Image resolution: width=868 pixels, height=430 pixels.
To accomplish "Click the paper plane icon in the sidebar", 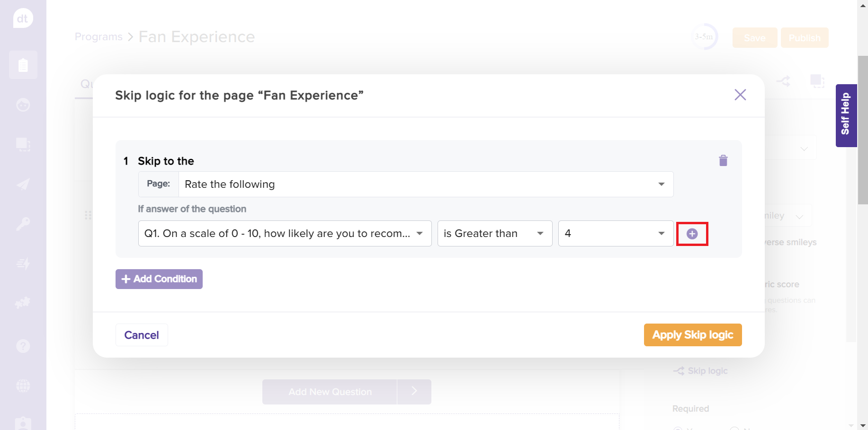I will (x=23, y=184).
